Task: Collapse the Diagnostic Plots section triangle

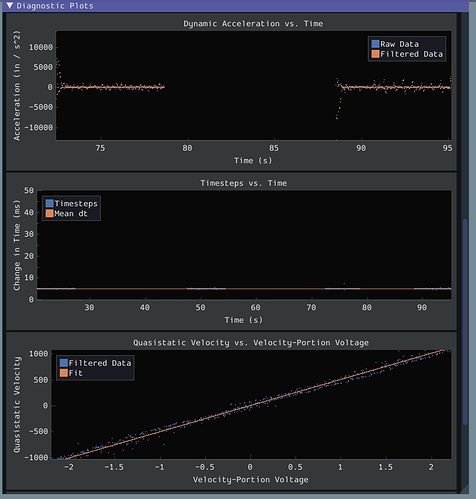Action: (10, 6)
